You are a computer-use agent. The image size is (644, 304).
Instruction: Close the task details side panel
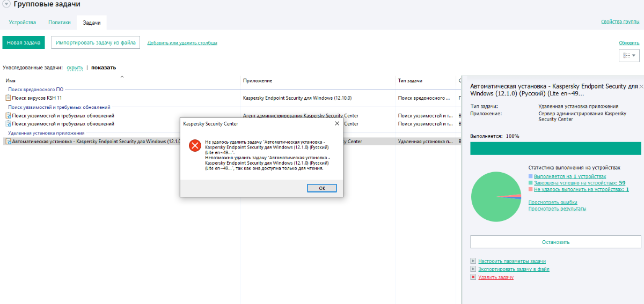(641, 86)
